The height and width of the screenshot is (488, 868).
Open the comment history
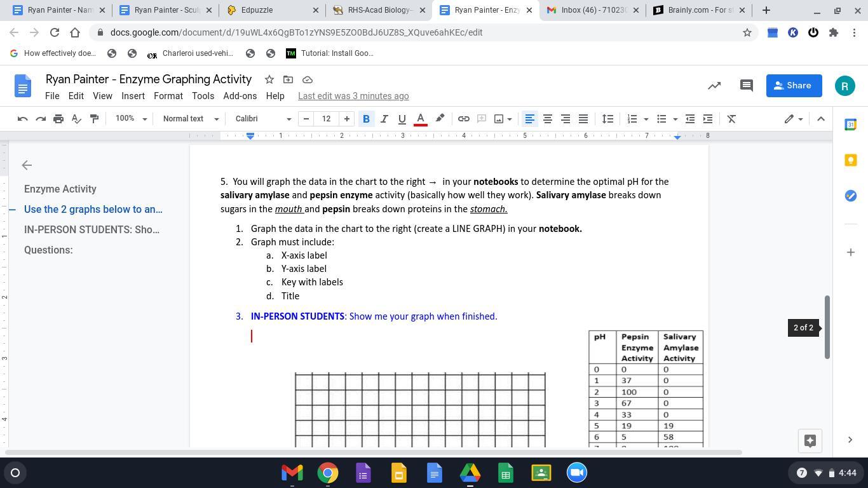pos(747,86)
